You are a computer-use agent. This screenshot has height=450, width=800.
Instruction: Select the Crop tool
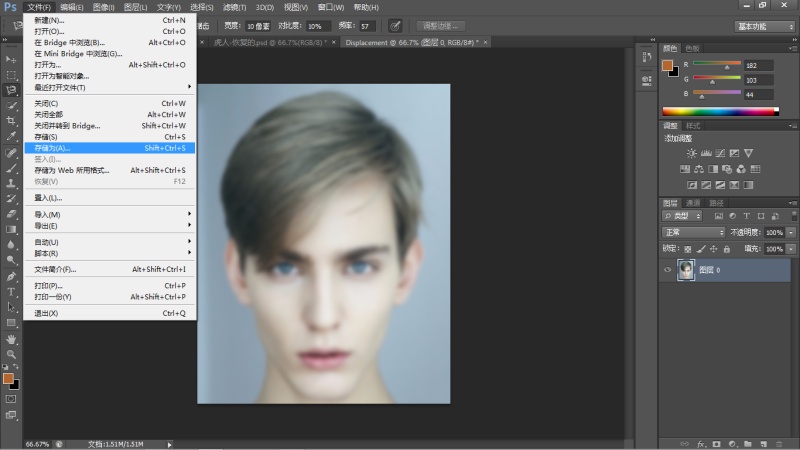(x=11, y=121)
